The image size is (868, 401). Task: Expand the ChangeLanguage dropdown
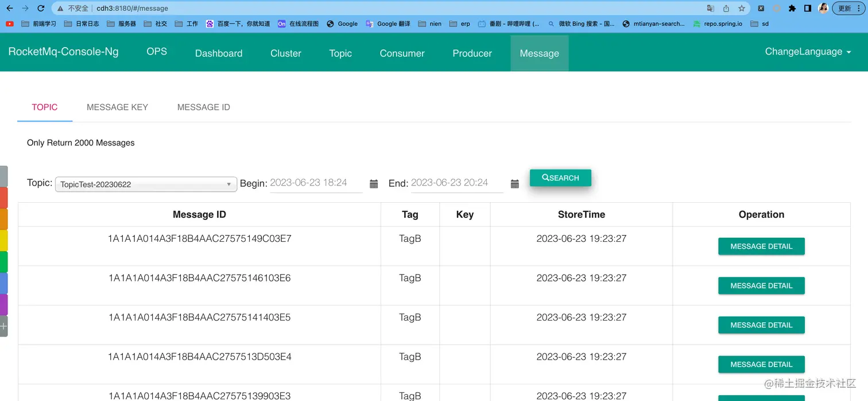pos(808,52)
